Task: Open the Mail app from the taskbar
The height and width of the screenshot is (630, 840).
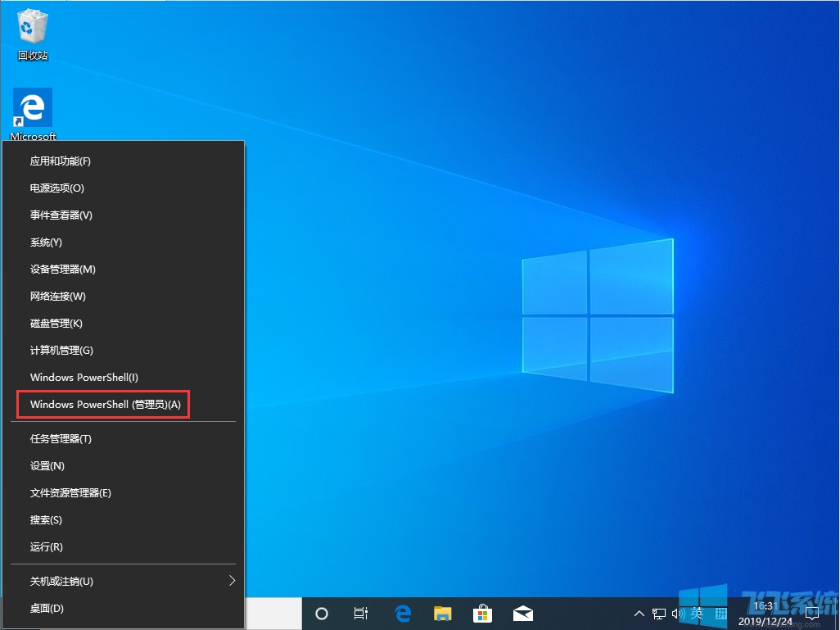Action: click(x=523, y=613)
